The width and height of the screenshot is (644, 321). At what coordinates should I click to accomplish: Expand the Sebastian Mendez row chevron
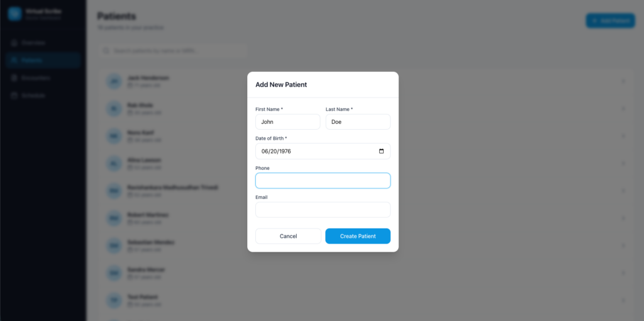pos(623,245)
